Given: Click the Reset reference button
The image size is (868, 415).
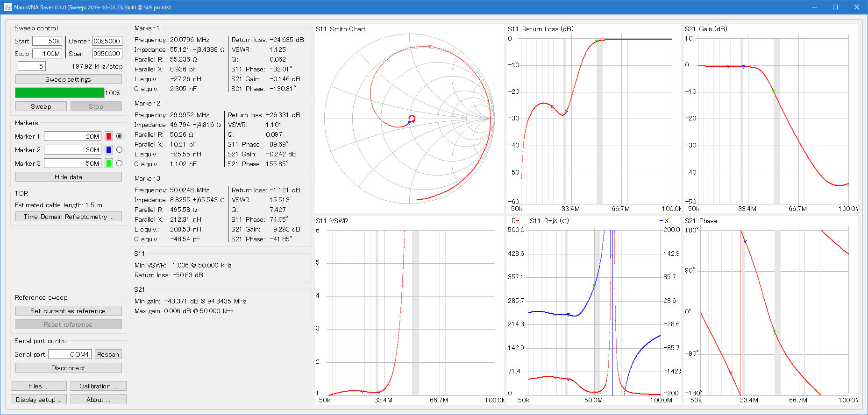Looking at the screenshot, I should click(68, 324).
